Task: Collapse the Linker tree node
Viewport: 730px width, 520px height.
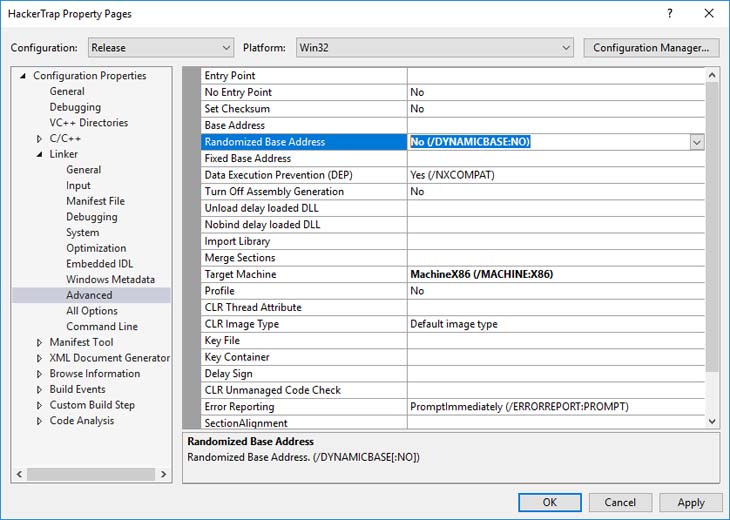Action: coord(40,154)
